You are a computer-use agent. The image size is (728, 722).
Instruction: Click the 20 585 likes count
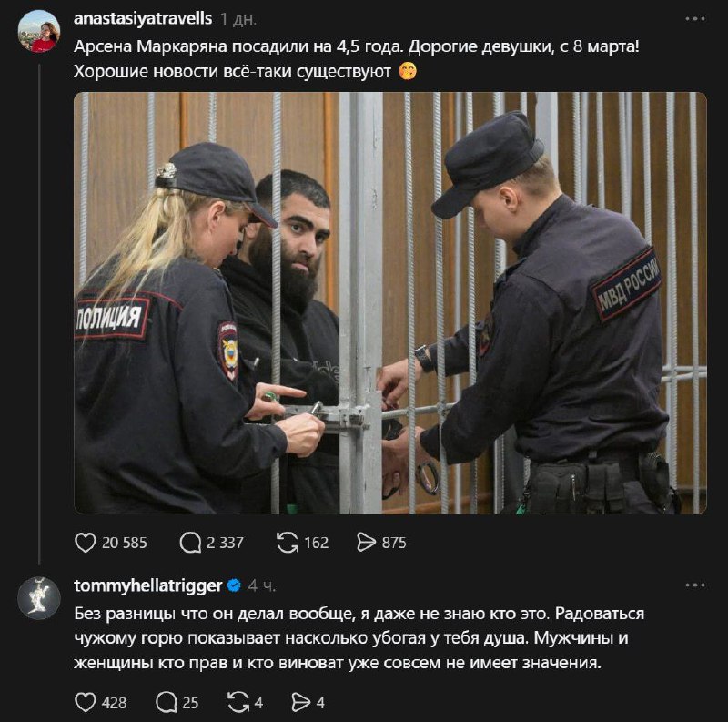(125, 543)
